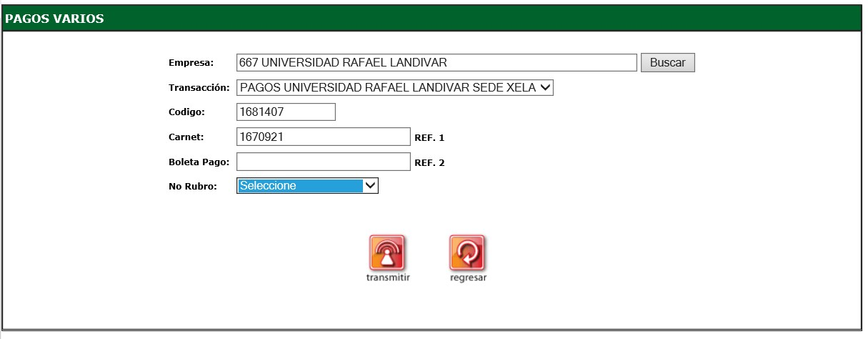Screen dimensions: 868x339
Task: Expand the No Rubro 'Seleccione' dropdown
Action: (300, 186)
